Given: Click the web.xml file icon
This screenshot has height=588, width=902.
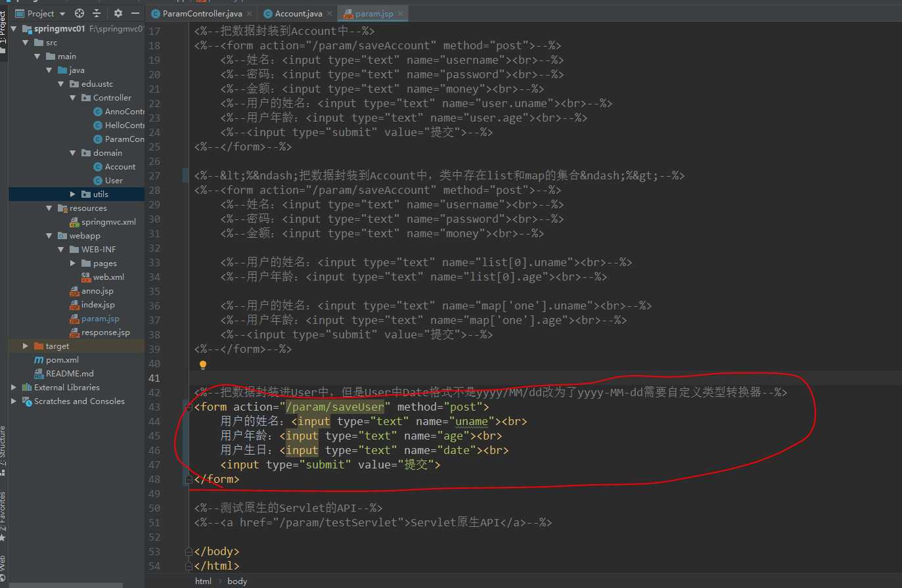Looking at the screenshot, I should [x=86, y=277].
